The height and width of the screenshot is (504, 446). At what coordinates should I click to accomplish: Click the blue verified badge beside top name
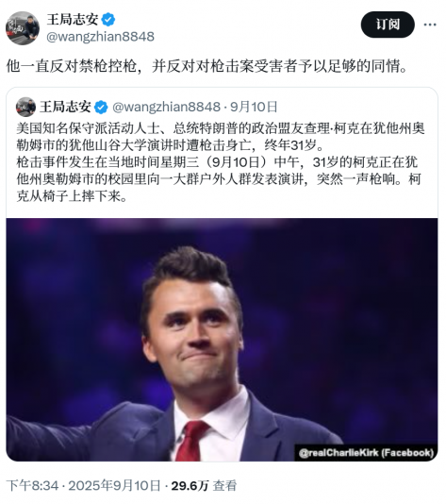coord(108,20)
